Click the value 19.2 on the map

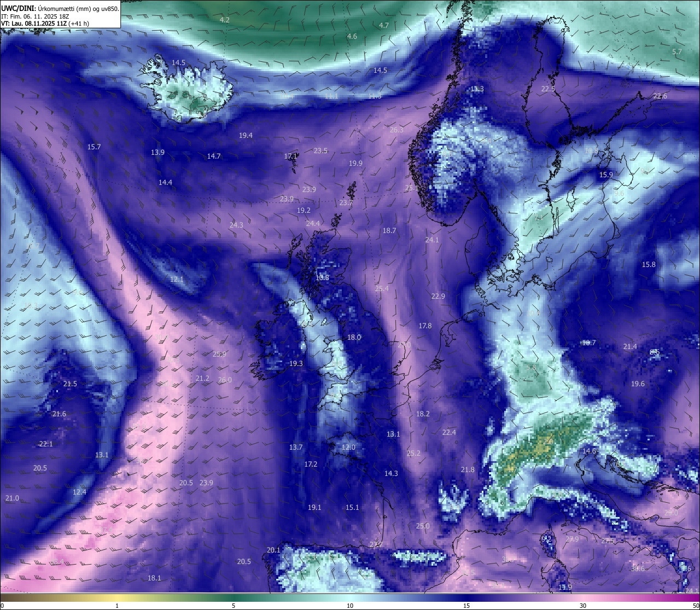(304, 211)
